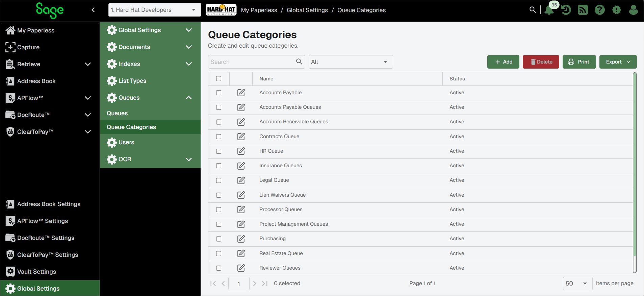Toggle the select-all checkbox in table header

click(x=219, y=79)
